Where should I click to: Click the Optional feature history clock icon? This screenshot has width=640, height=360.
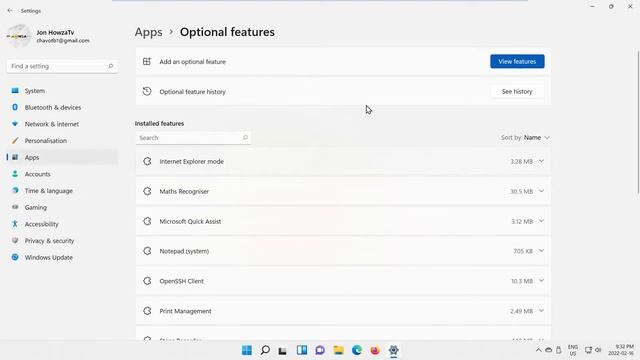coord(147,91)
